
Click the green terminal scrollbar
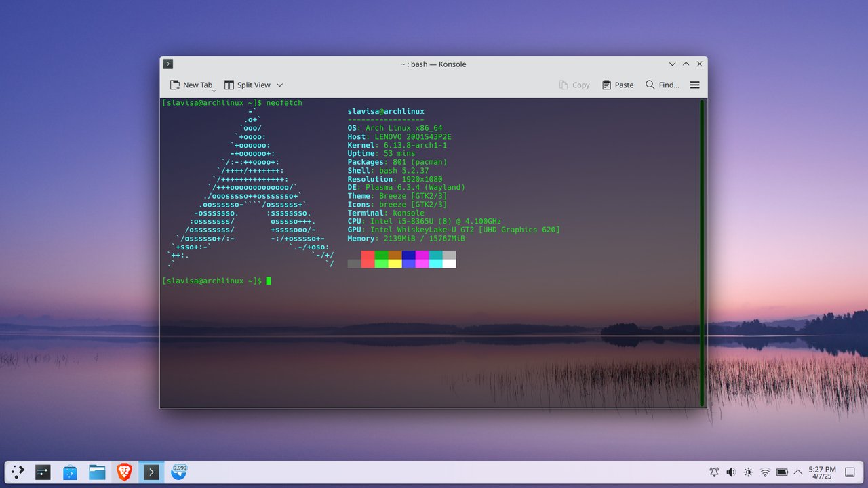click(703, 253)
